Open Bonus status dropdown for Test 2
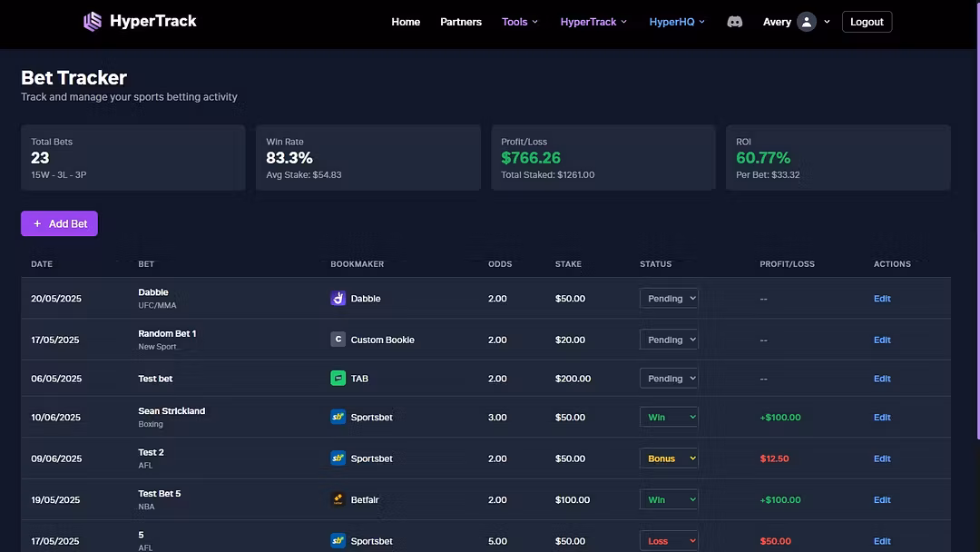The height and width of the screenshot is (552, 980). (669, 458)
